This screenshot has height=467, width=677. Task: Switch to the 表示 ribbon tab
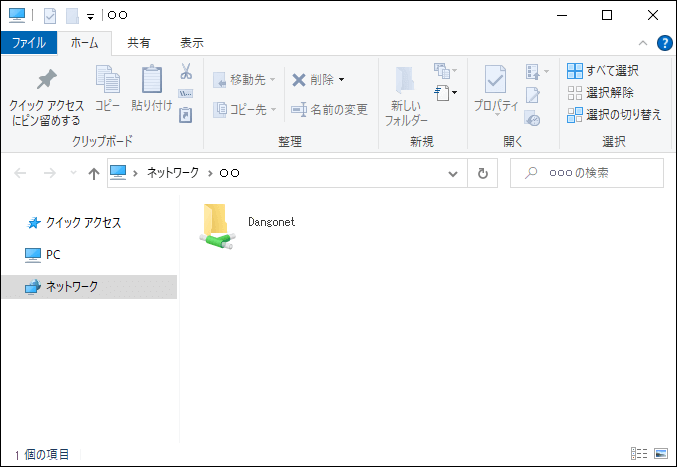click(192, 43)
